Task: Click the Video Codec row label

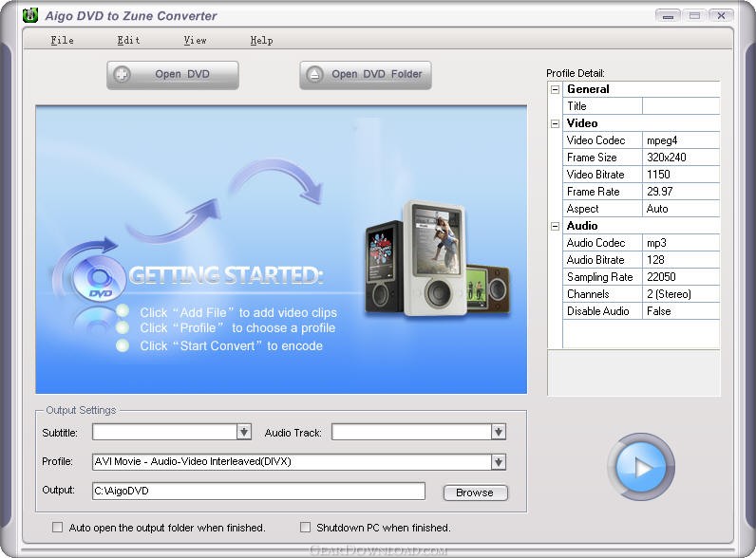Action: 595,140
